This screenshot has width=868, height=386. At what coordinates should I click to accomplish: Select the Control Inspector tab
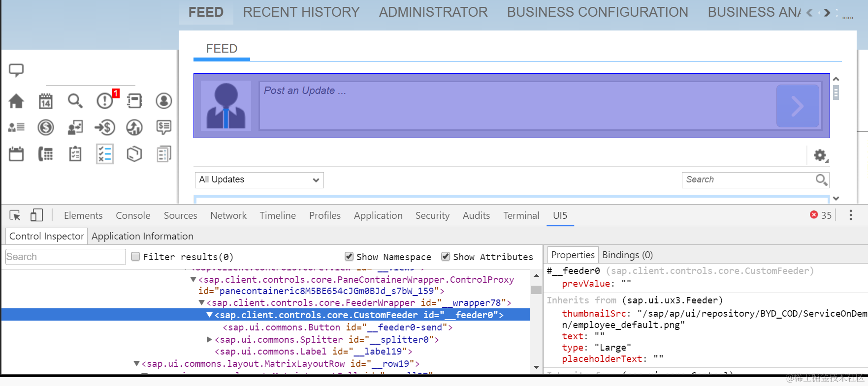[x=47, y=236]
